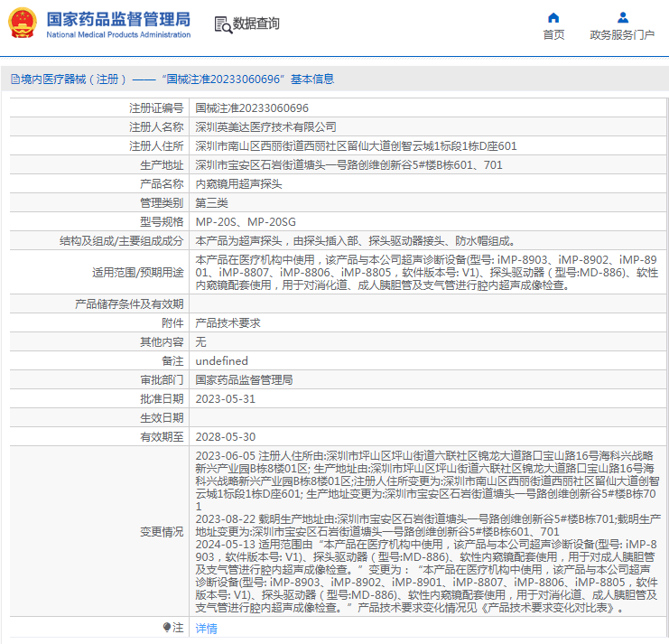Click 国家药品监督管理局 header title
Viewport: 669px width, 644px height.
pyautogui.click(x=118, y=19)
